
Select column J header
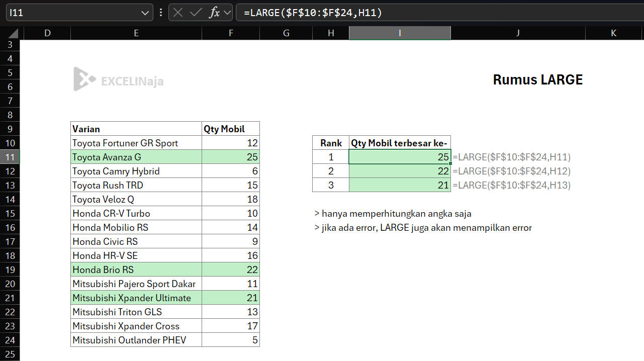point(518,33)
